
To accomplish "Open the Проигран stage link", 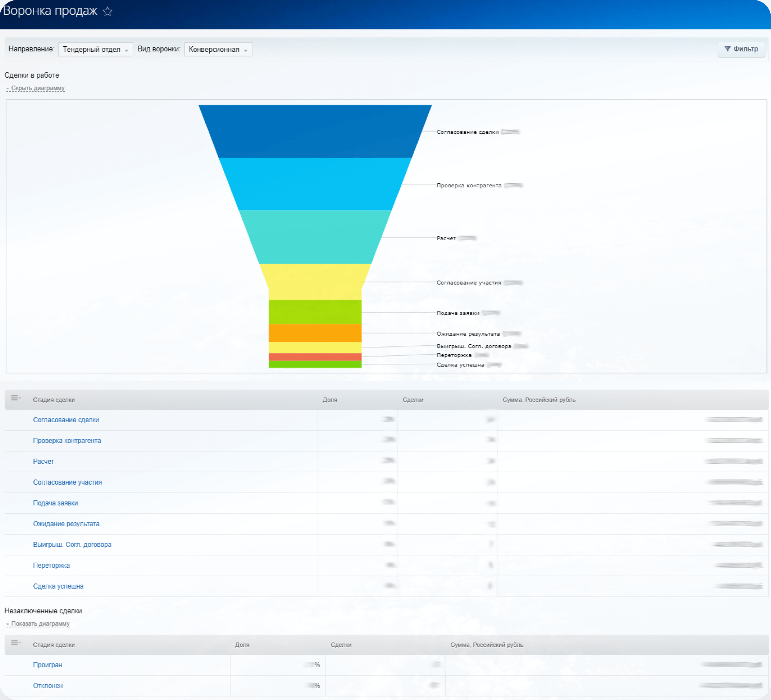I will pos(47,665).
